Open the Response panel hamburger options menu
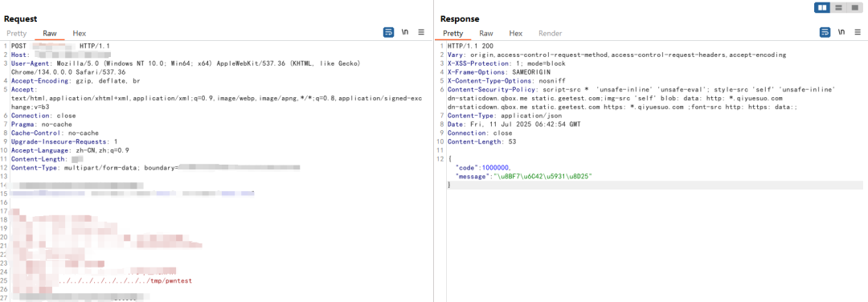 (858, 33)
